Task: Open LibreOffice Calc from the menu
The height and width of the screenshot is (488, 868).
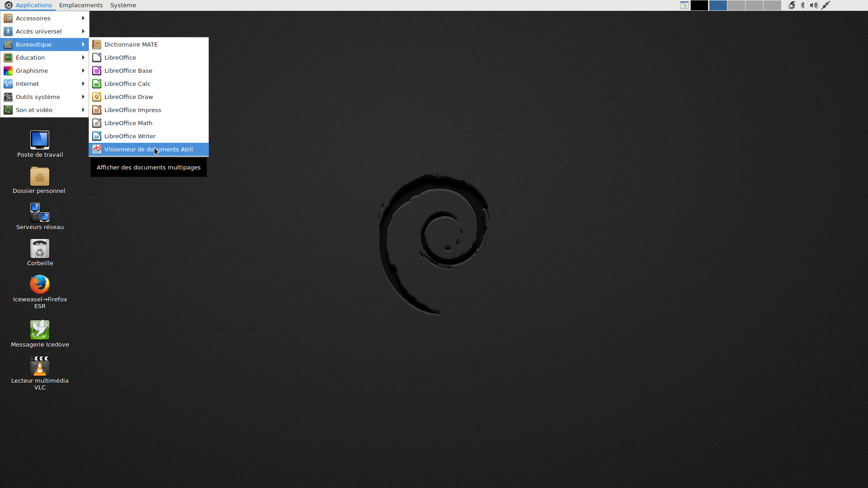Action: tap(127, 84)
